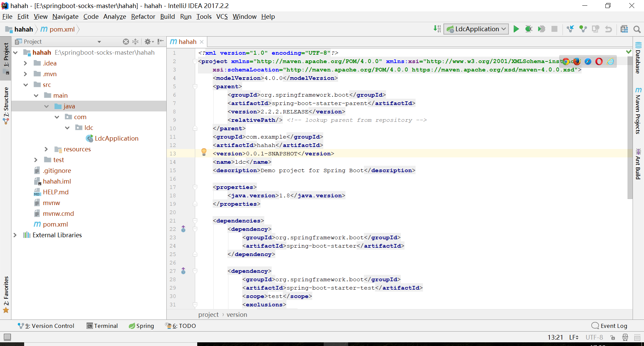Open Search Everywhere magnifier icon

click(637, 29)
